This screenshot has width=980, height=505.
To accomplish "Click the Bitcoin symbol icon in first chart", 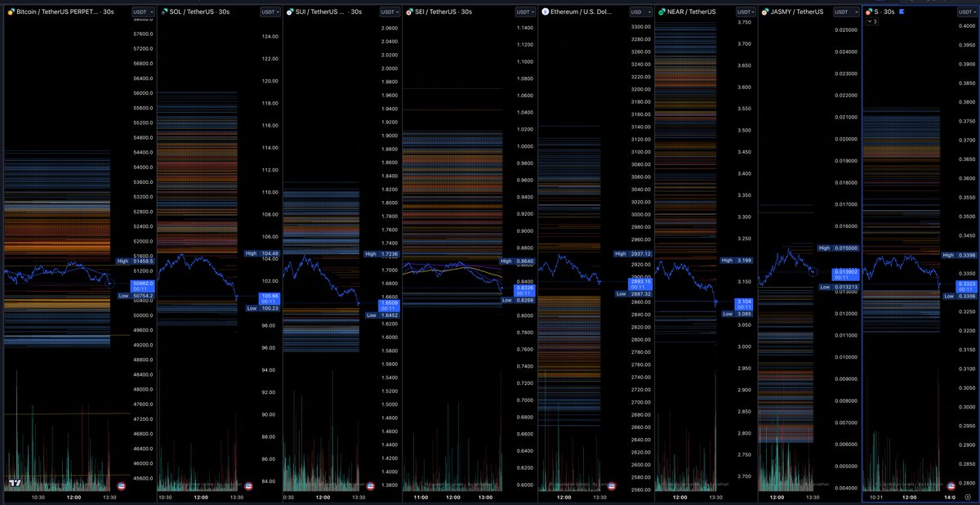I will 11,12.
